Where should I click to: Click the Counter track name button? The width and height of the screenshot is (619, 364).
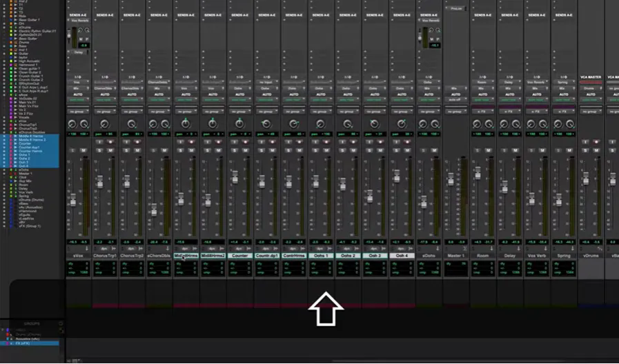tap(240, 256)
